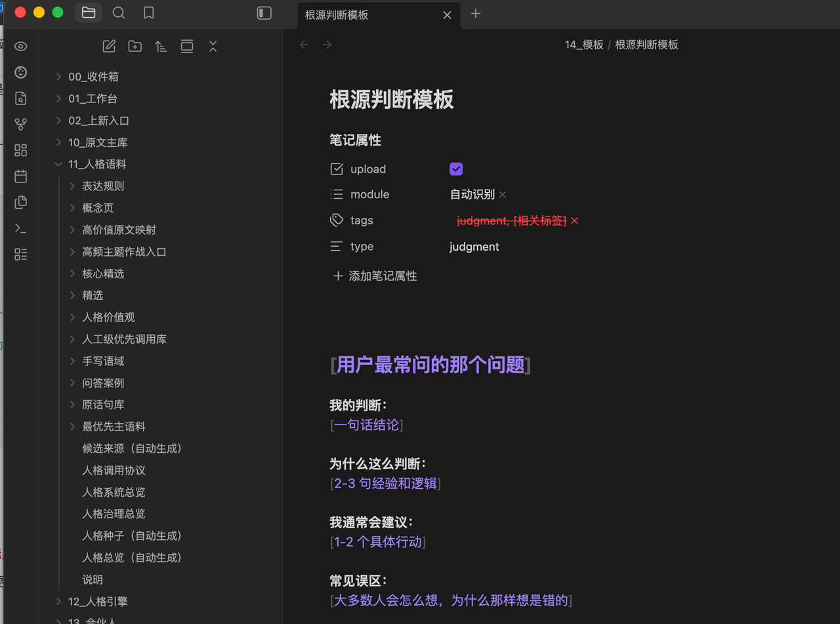Open the daily note calendar icon

[x=21, y=176]
